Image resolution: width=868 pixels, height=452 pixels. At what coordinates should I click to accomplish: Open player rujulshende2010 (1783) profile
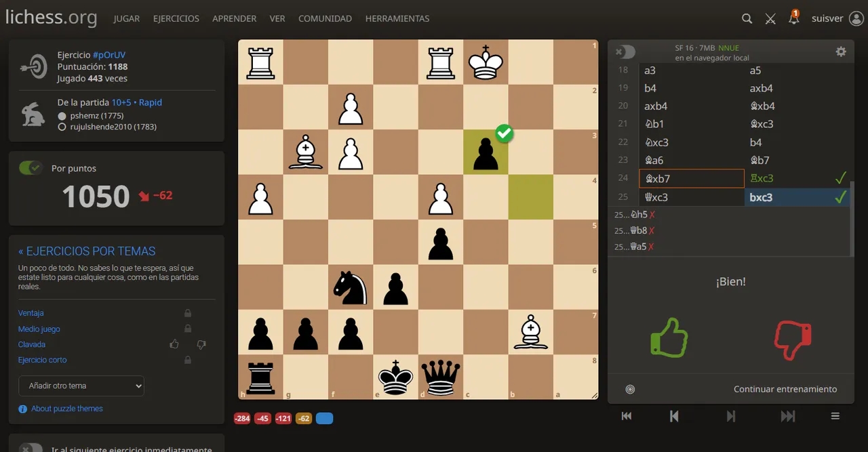click(113, 127)
